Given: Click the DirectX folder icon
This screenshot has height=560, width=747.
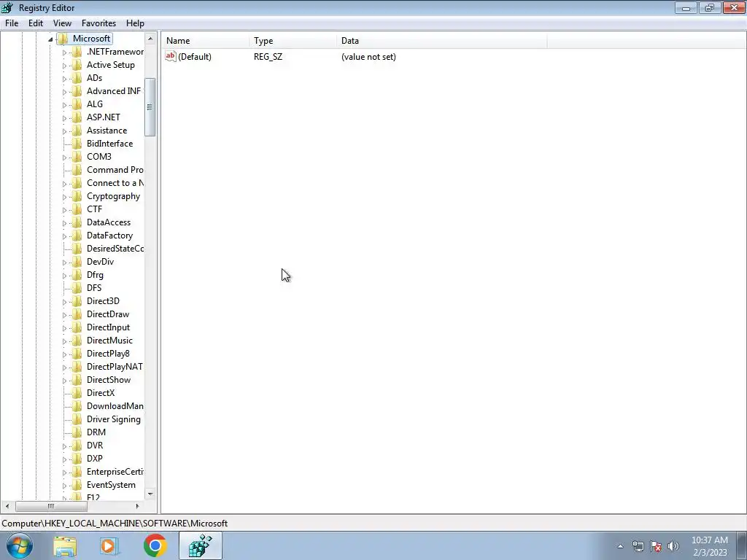Looking at the screenshot, I should click(x=77, y=393).
